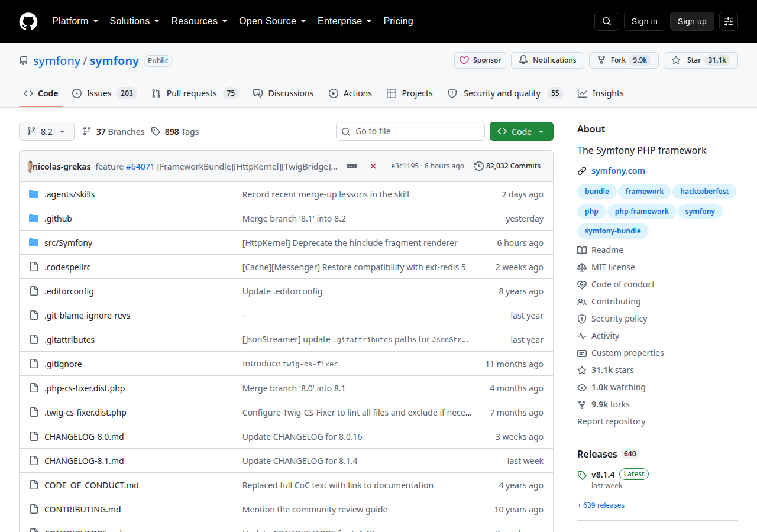Open the search magnifier icon
This screenshot has height=532, width=757.
[607, 21]
